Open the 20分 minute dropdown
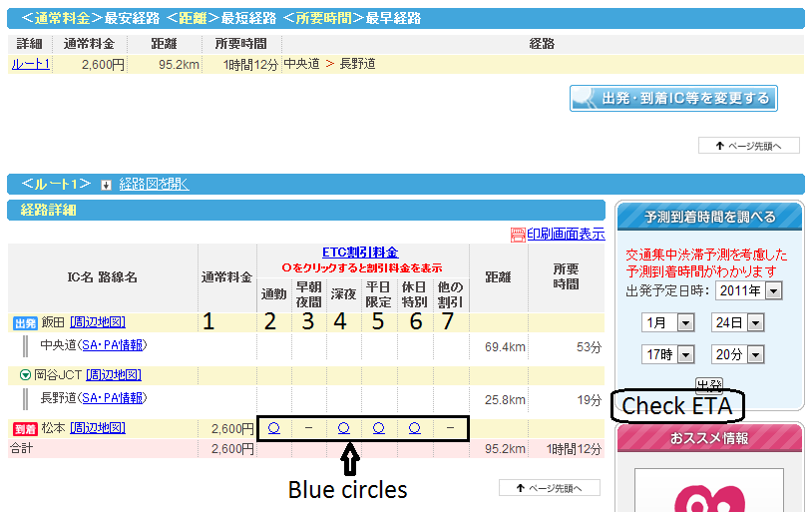The width and height of the screenshot is (812, 512). (737, 354)
